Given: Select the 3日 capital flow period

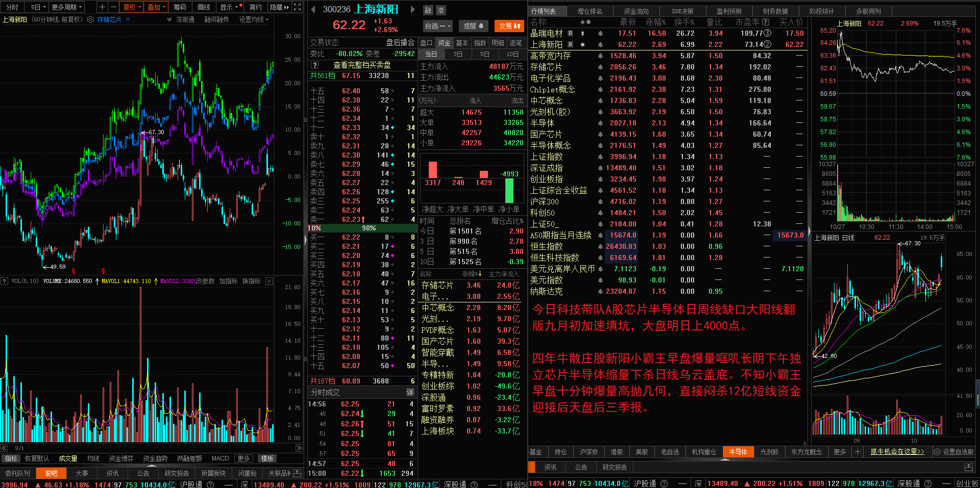Looking at the screenshot, I should click(458, 54).
